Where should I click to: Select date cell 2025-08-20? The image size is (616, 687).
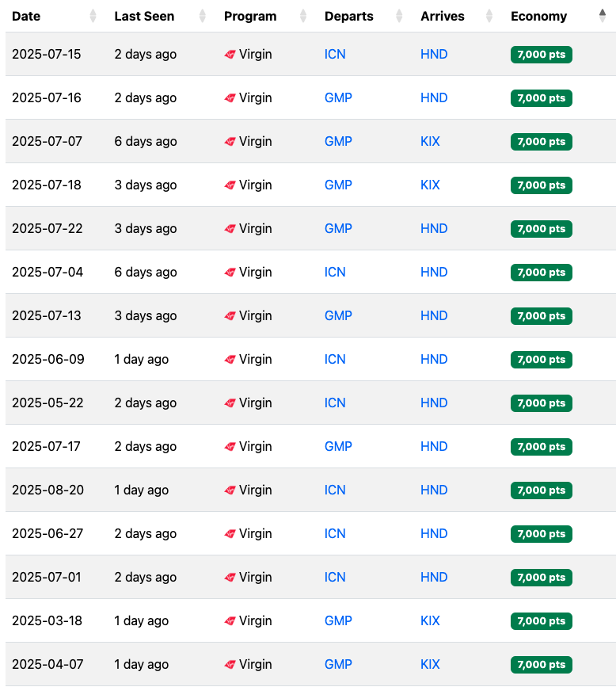48,490
